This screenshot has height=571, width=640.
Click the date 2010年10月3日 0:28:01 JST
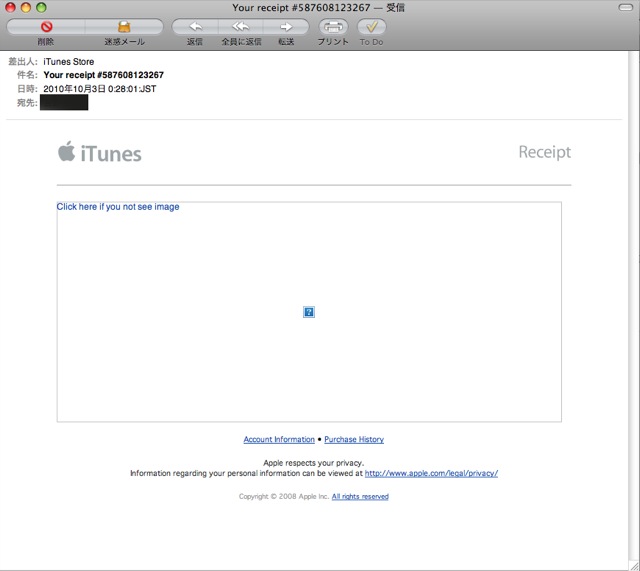point(100,89)
